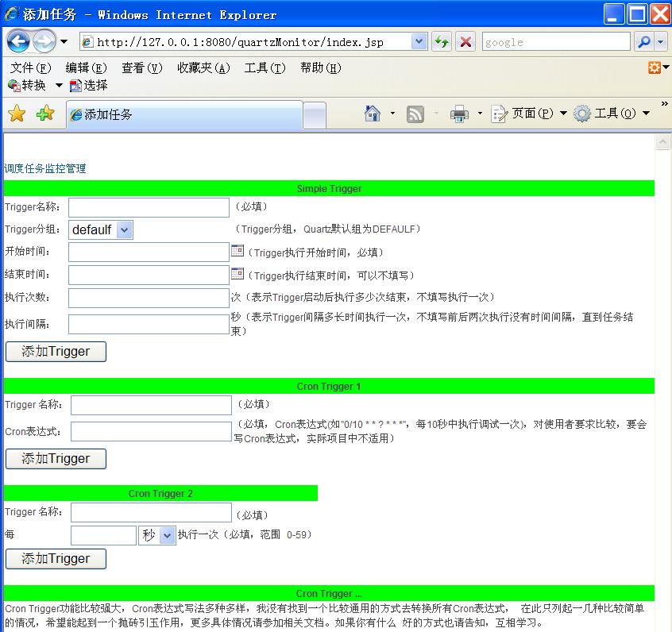The height and width of the screenshot is (632, 672).
Task: Click the Cron Trigger 1 green header
Action: coord(329,386)
